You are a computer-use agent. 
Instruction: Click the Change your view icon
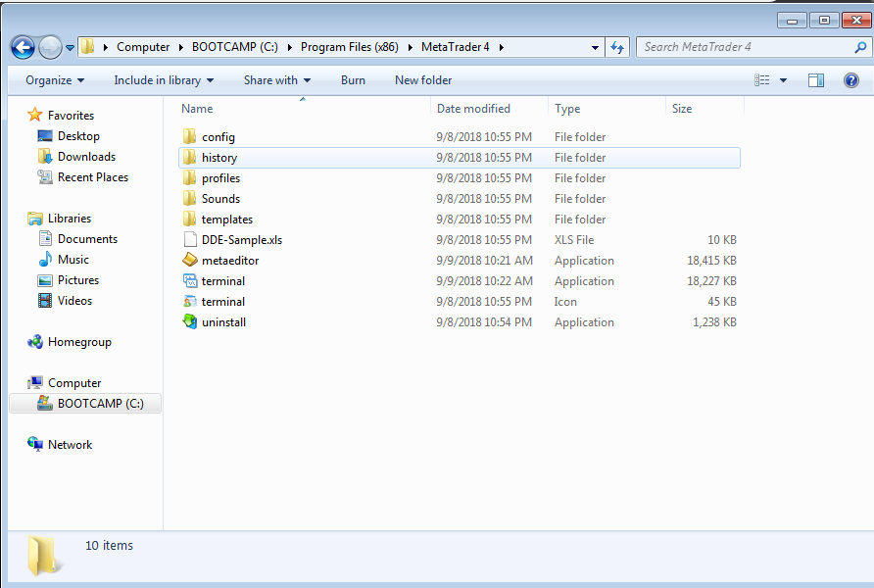click(762, 80)
